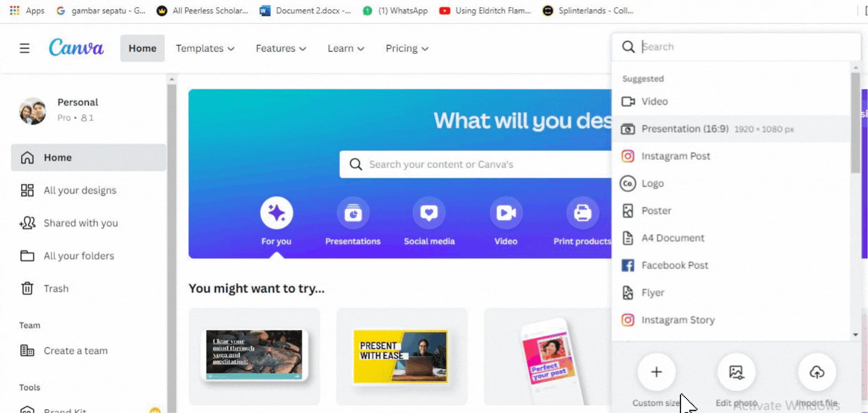Click the Video camera icon in suggestions

(628, 102)
